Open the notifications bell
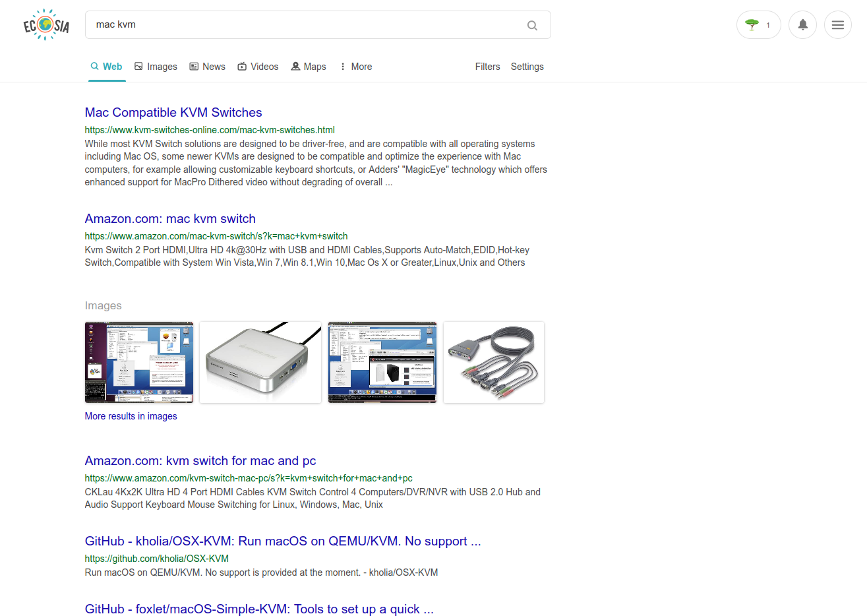The height and width of the screenshot is (616, 867). [802, 25]
